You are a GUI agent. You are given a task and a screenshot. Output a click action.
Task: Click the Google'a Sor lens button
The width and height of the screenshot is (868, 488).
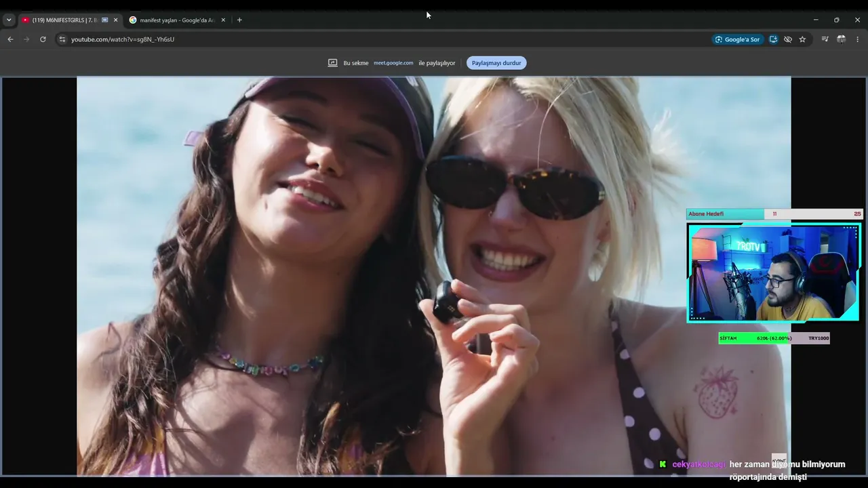[737, 39]
